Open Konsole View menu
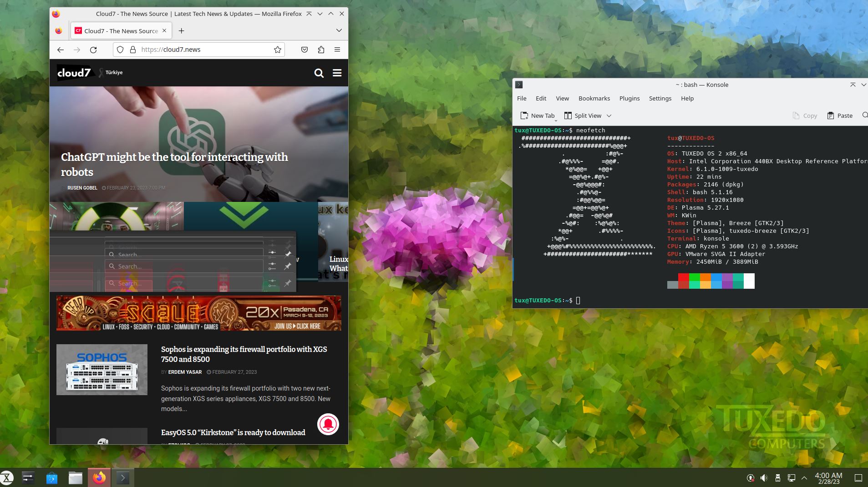This screenshot has width=868, height=487. tap(562, 98)
